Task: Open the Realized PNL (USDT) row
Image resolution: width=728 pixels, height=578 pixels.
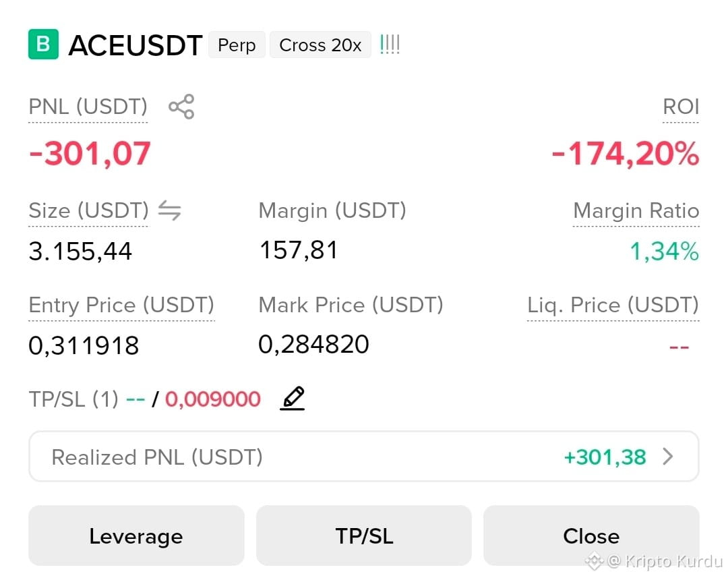Action: [364, 457]
